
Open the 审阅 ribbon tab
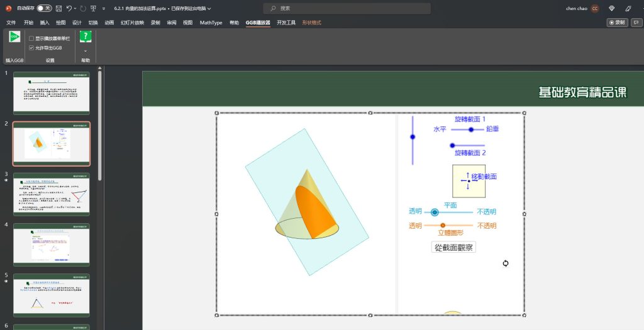(x=172, y=23)
